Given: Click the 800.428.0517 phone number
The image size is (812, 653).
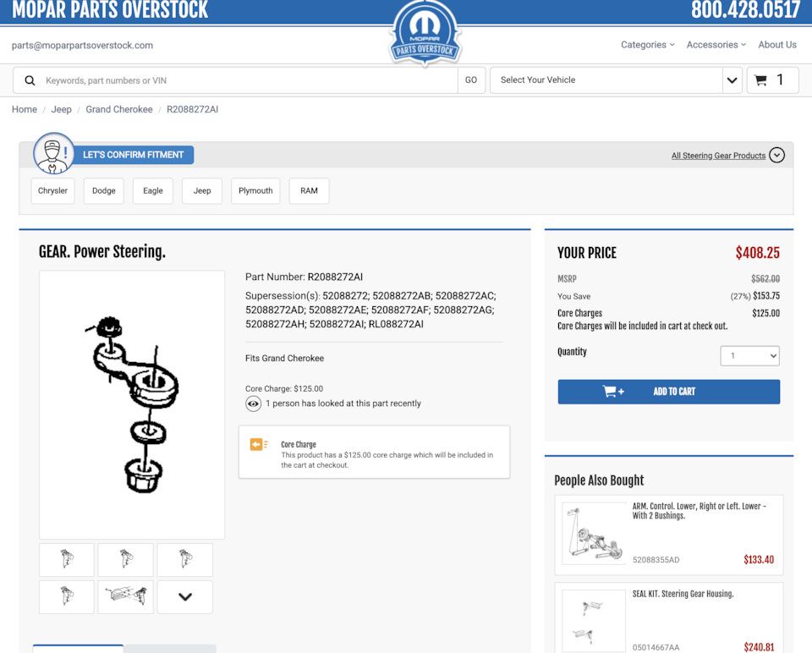Looking at the screenshot, I should tap(745, 9).
